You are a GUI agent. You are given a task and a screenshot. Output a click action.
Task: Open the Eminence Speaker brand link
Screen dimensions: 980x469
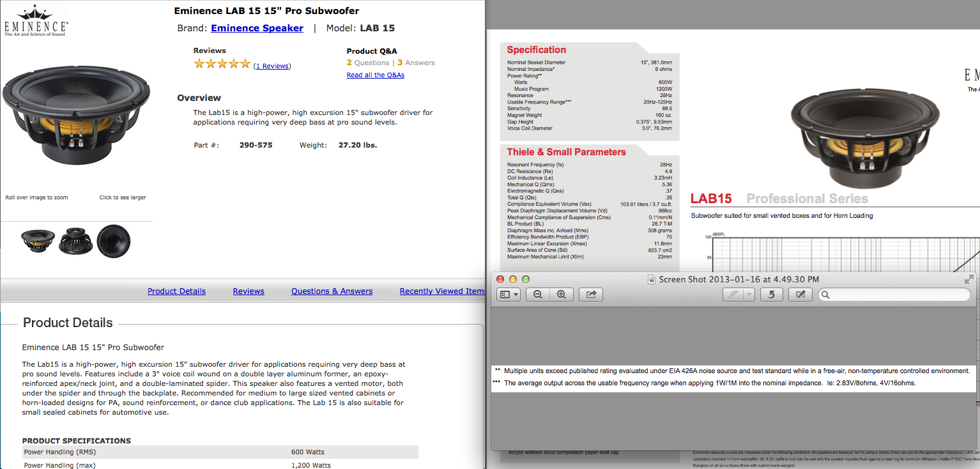(x=257, y=28)
